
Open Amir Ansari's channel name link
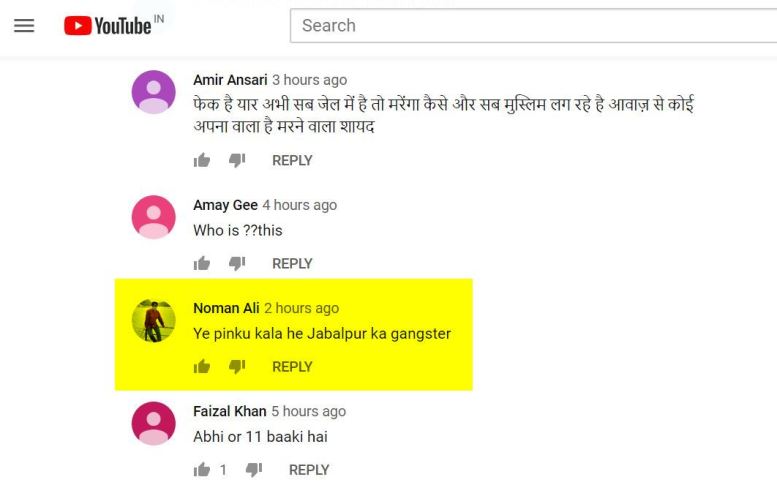[x=230, y=80]
